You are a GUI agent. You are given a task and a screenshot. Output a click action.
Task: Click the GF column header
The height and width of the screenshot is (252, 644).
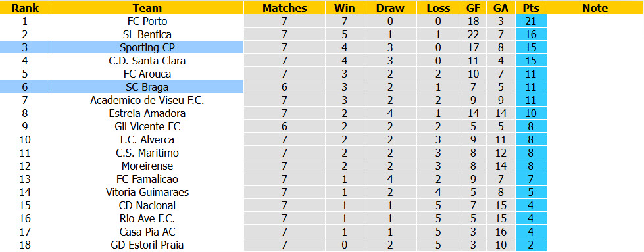coord(473,8)
